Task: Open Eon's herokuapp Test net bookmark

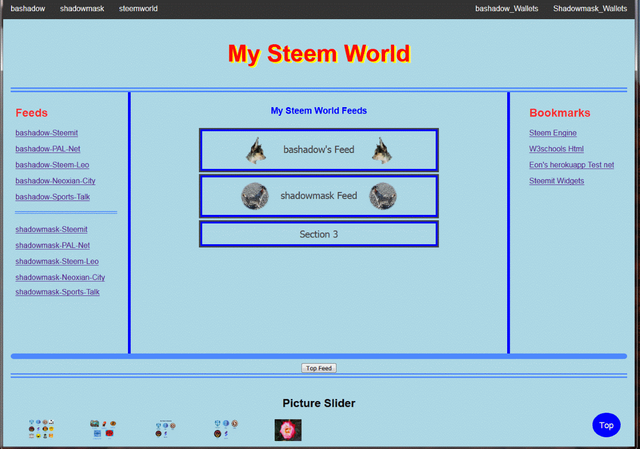Action: 571,165
